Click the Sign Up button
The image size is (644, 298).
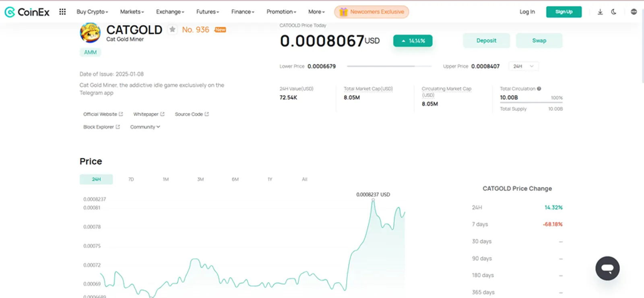coord(564,12)
